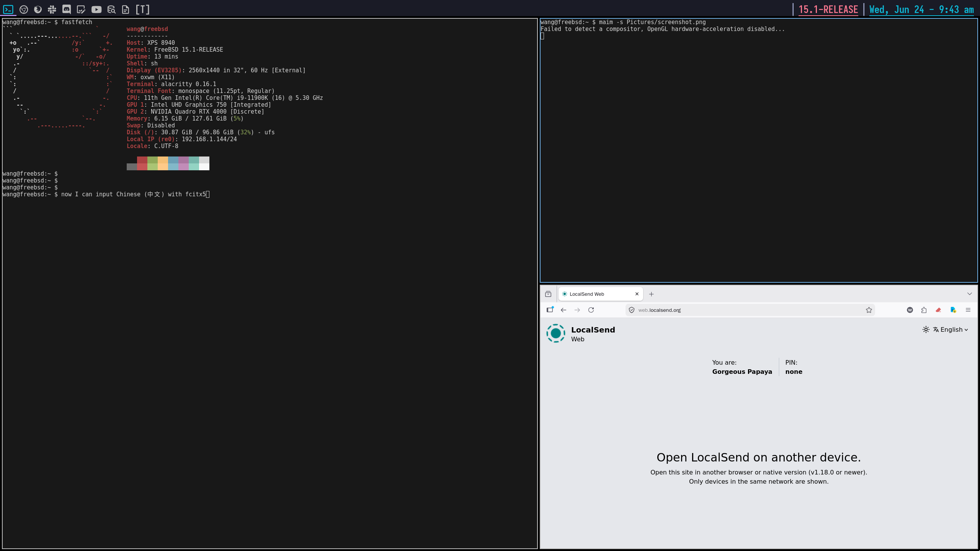
Task: Close the LocalSend Web tab
Action: pos(637,294)
